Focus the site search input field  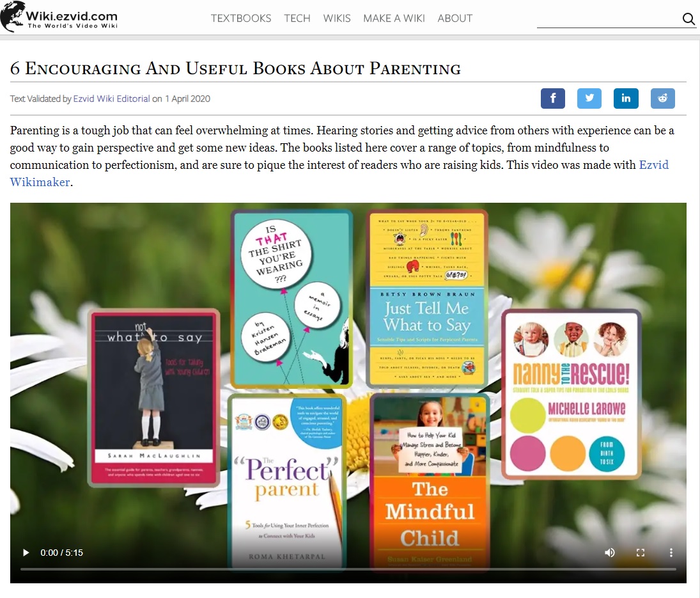pyautogui.click(x=609, y=19)
